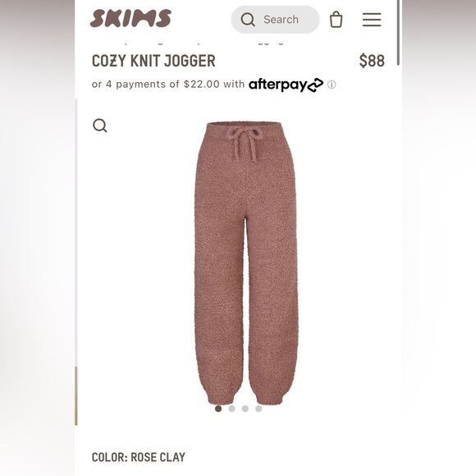Click the page scrollbar on the right edge

pyautogui.click(x=398, y=33)
